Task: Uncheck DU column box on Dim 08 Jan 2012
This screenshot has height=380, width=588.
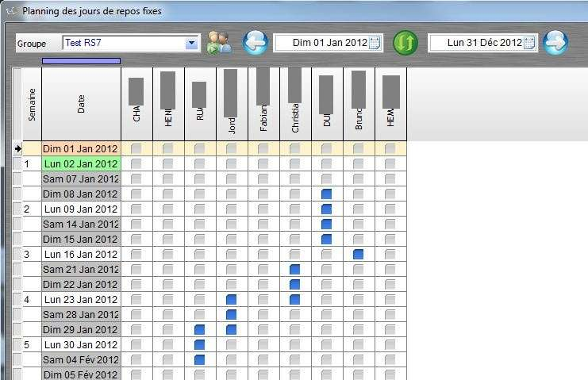Action: (x=326, y=194)
